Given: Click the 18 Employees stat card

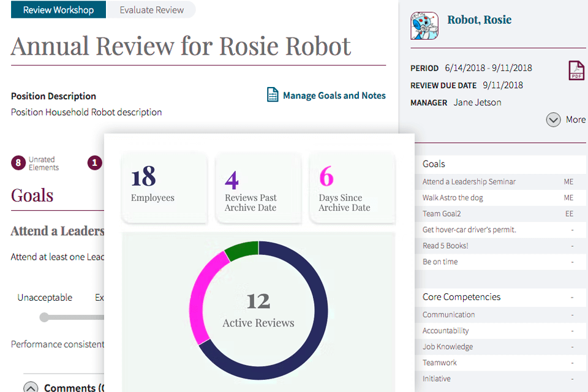Looking at the screenshot, I should coord(164,187).
